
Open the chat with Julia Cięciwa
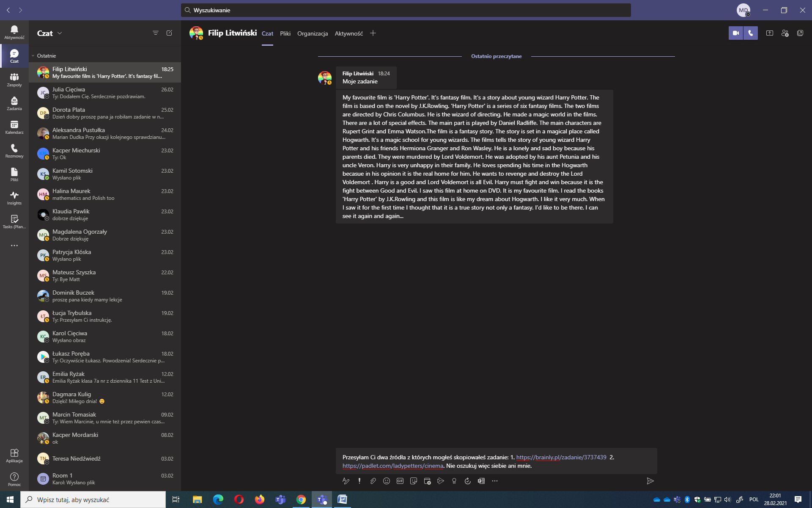coord(105,93)
